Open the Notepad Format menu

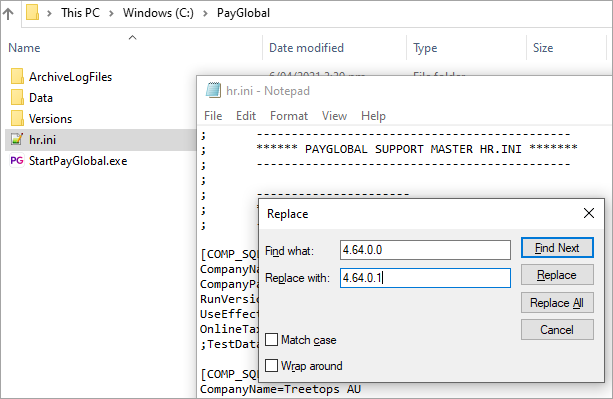pyautogui.click(x=289, y=116)
